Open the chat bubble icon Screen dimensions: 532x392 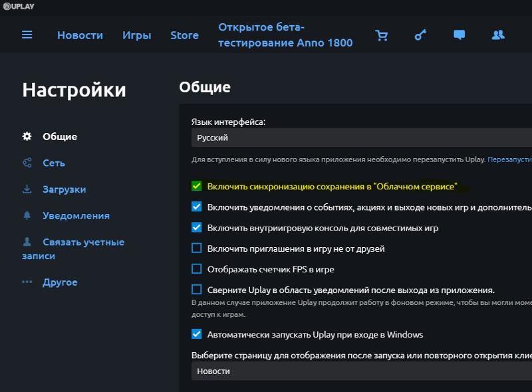coord(460,35)
